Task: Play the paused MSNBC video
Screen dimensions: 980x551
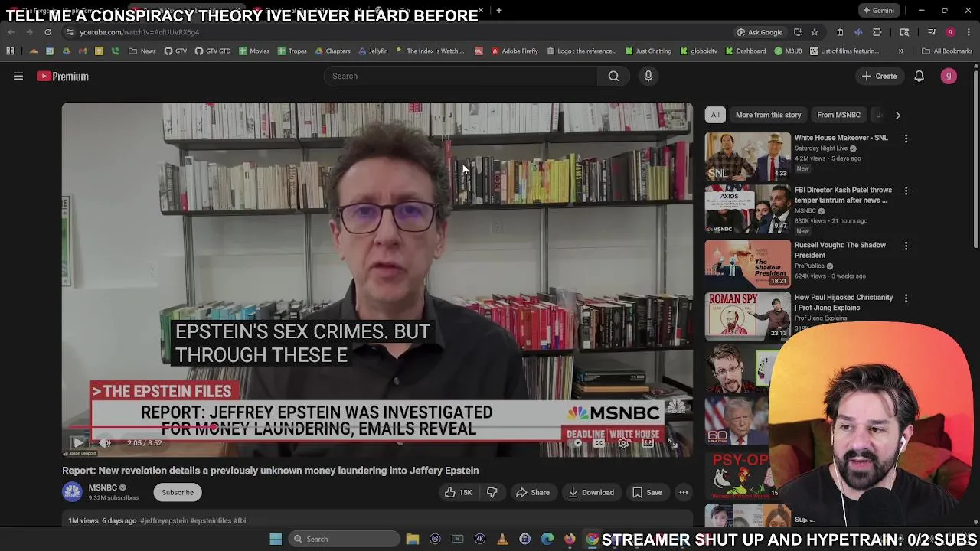Action: pos(77,442)
